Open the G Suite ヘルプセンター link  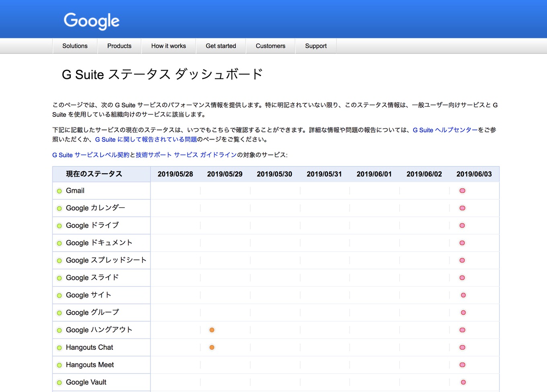point(445,130)
